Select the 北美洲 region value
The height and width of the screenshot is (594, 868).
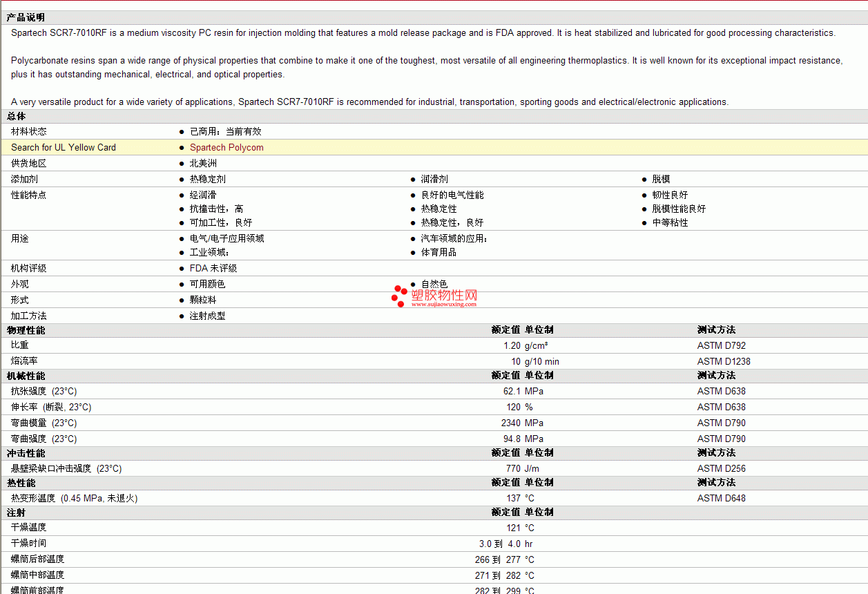203,163
